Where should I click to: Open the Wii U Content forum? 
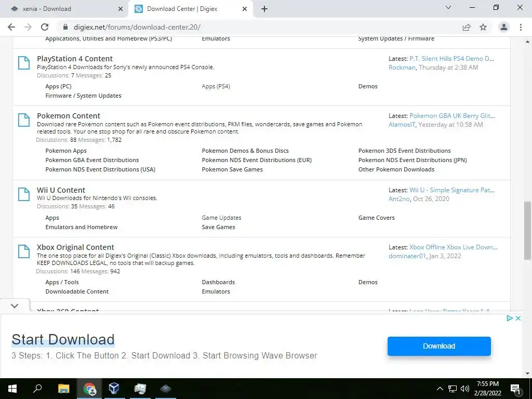(x=61, y=190)
